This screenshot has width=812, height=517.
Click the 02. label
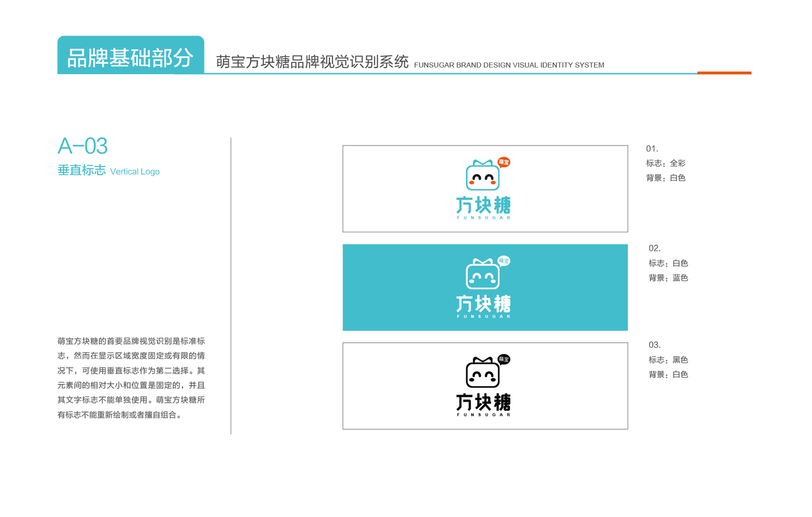(x=654, y=248)
